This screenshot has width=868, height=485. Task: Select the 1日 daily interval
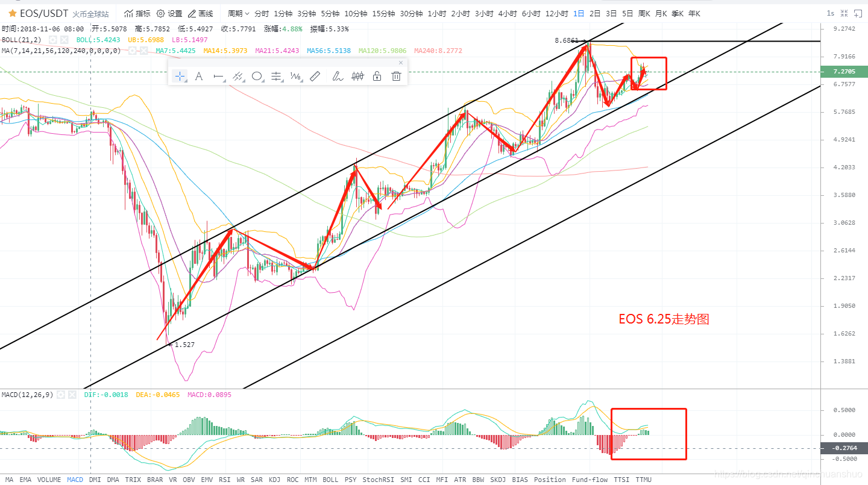(x=579, y=13)
